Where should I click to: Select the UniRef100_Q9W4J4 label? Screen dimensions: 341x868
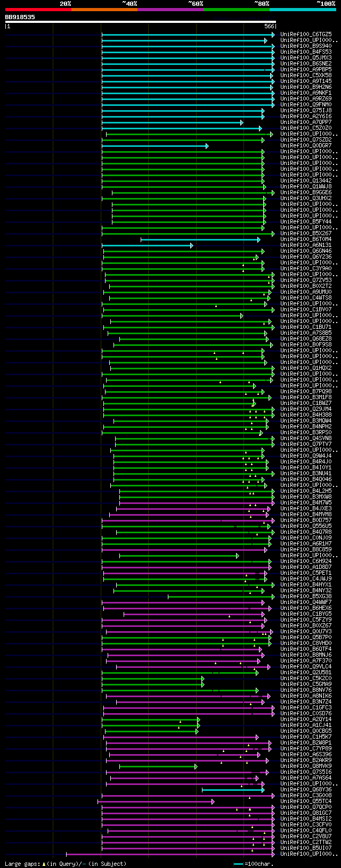pos(306,456)
